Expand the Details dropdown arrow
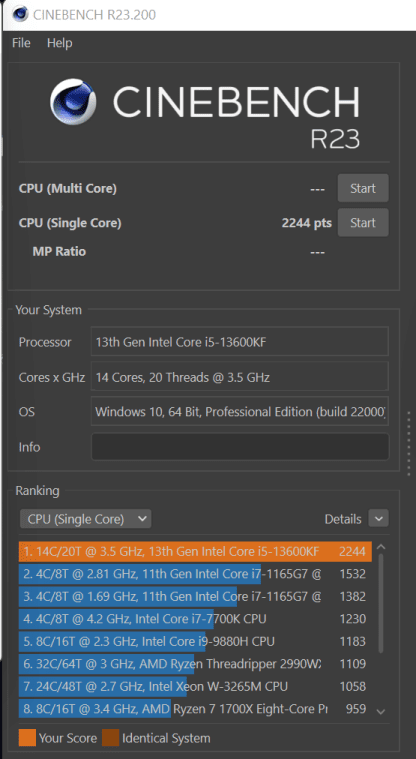This screenshot has width=416, height=759. pyautogui.click(x=378, y=519)
